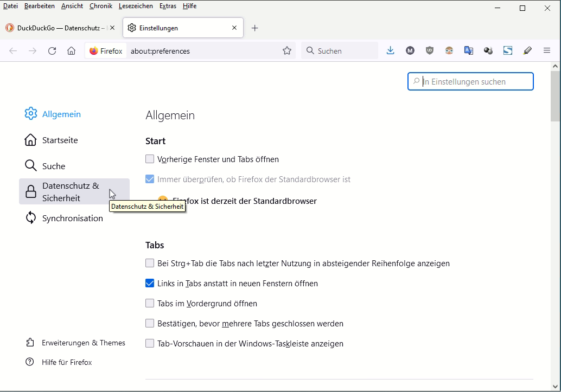Switch to the DuckDuckGo tab
This screenshot has height=392, width=561.
60,28
